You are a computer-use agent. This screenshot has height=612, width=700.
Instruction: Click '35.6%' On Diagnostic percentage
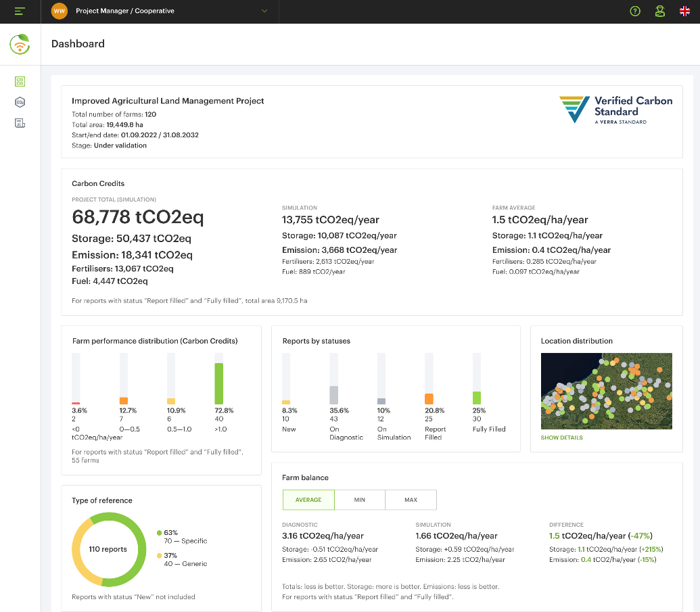(340, 410)
